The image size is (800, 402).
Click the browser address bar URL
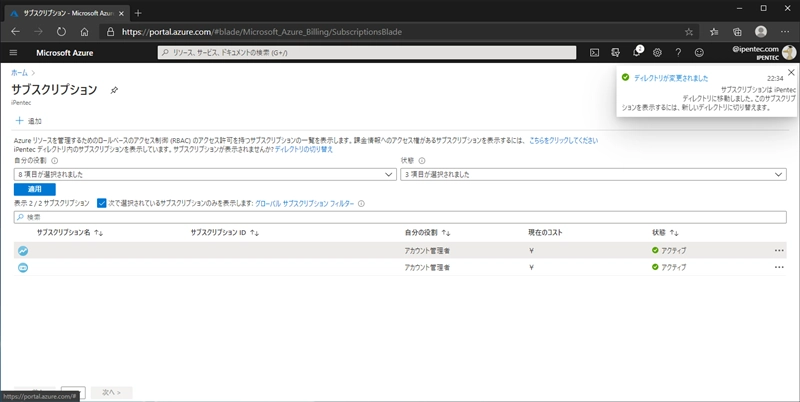tap(262, 32)
